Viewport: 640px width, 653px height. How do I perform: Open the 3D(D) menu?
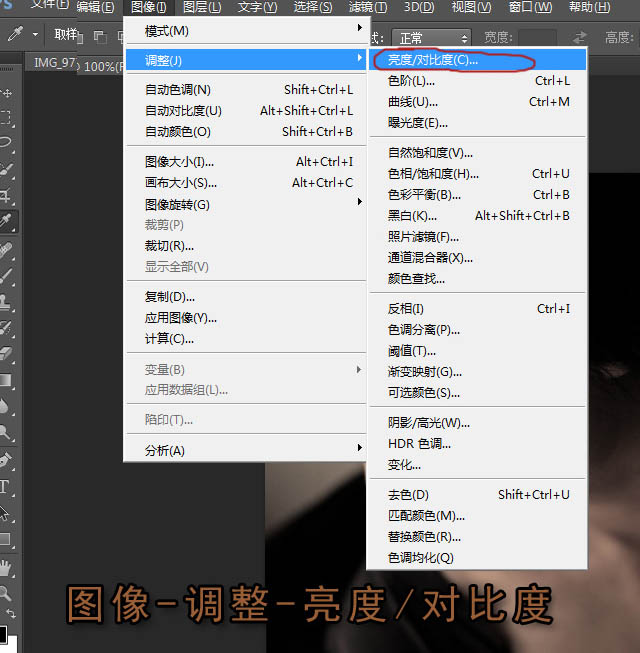pos(419,7)
